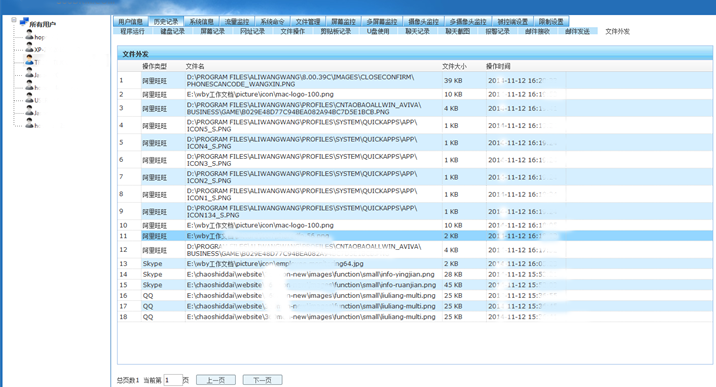Viewport: 716px width, 387px height.
Task: Show the 键盘记录 sub-tab
Action: point(172,31)
